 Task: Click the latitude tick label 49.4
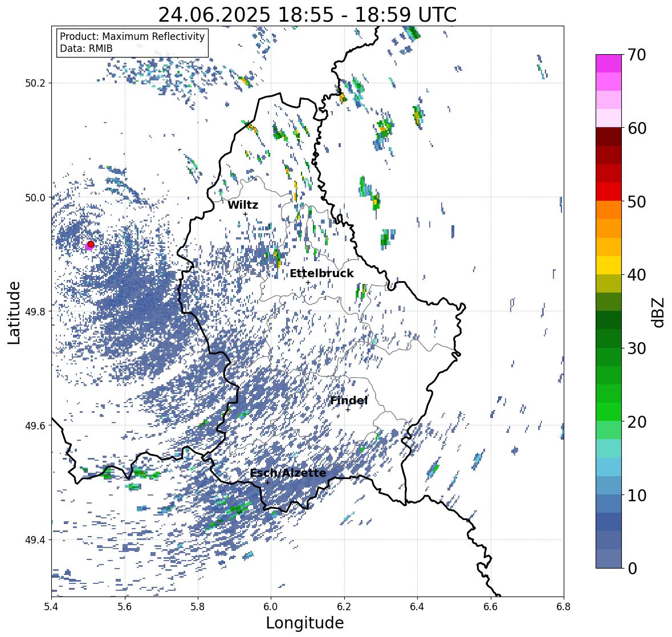pyautogui.click(x=35, y=540)
